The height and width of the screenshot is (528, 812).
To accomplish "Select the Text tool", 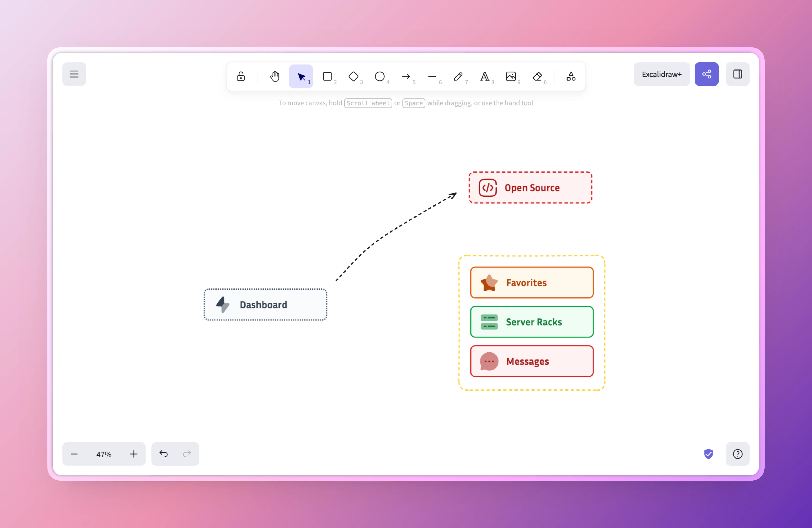I will [x=485, y=76].
